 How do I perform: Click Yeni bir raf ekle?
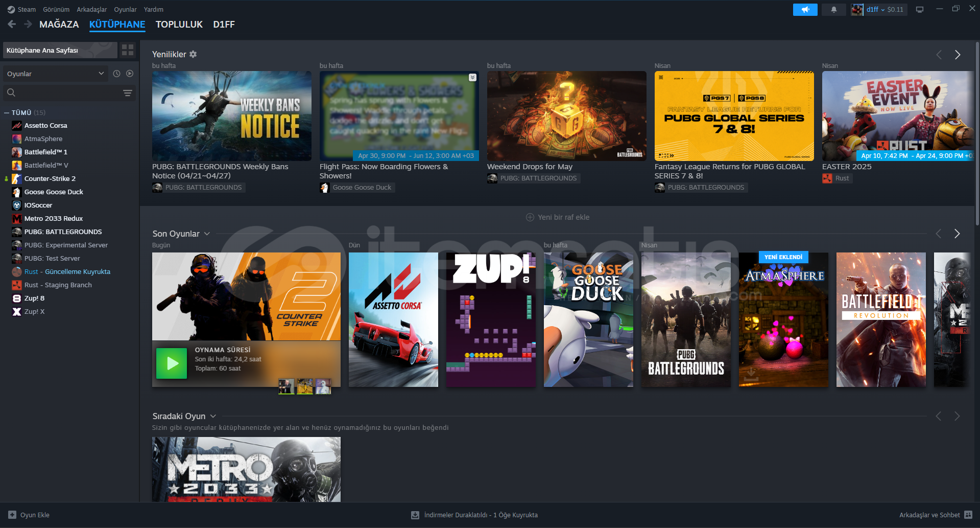pos(558,217)
